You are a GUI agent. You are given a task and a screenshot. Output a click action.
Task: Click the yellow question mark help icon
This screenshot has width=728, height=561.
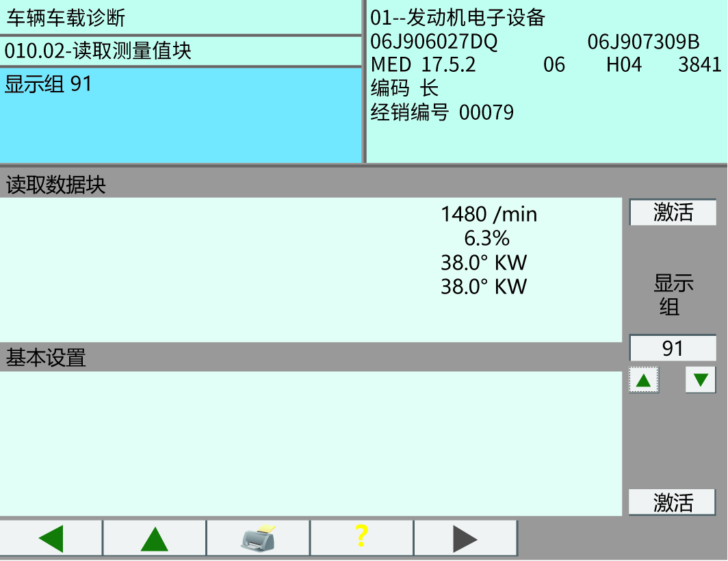point(362,538)
